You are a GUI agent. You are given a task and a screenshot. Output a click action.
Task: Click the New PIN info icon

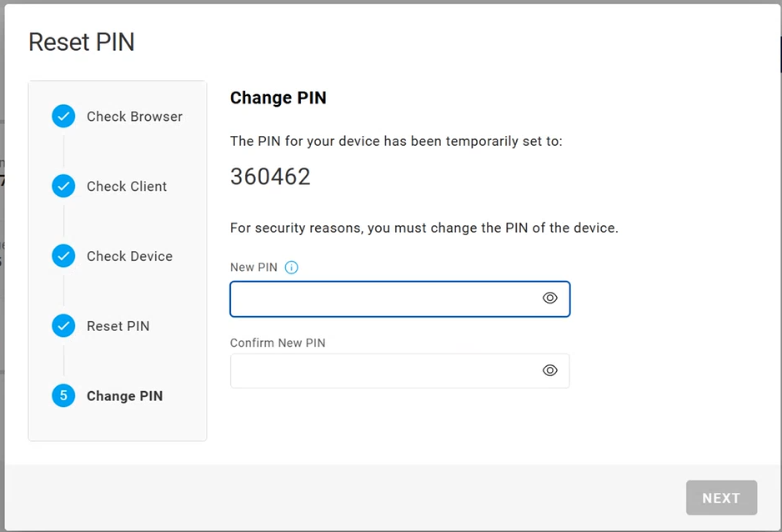tap(291, 268)
